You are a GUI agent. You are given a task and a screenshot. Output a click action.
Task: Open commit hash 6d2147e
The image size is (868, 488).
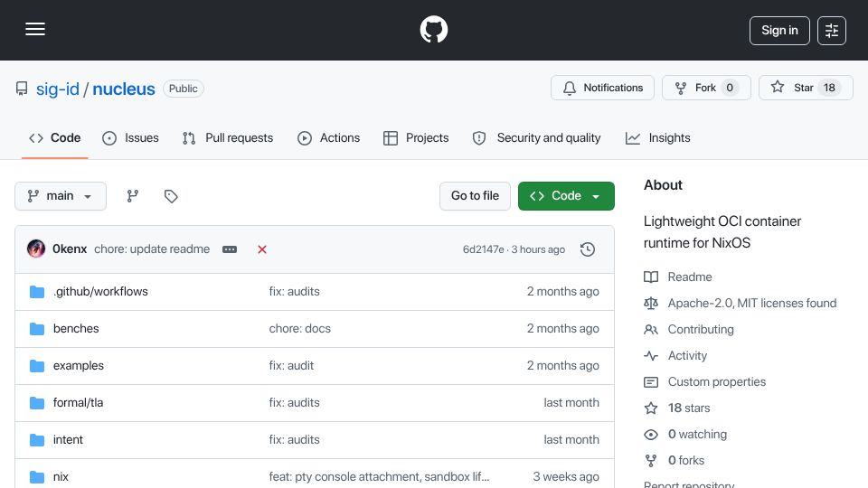483,249
